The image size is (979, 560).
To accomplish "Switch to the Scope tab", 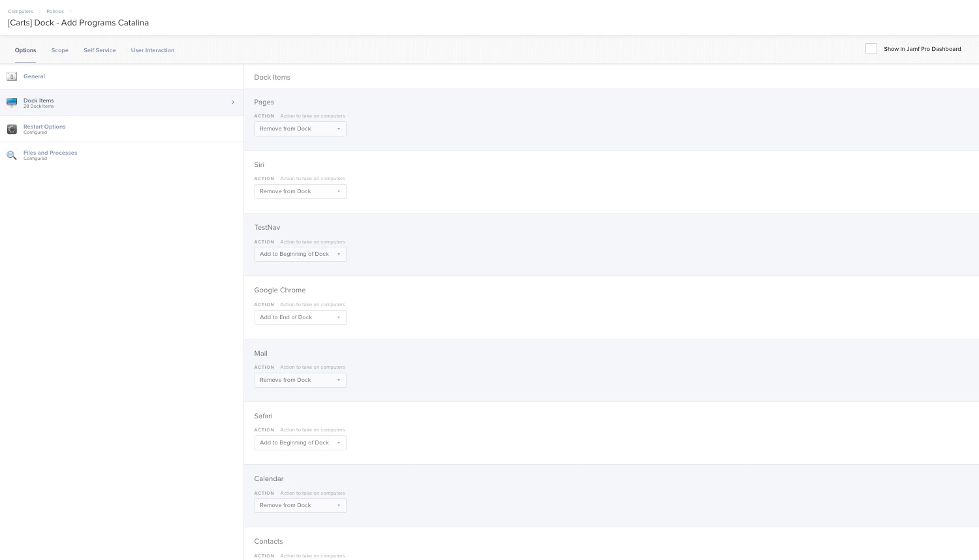I will click(x=60, y=50).
